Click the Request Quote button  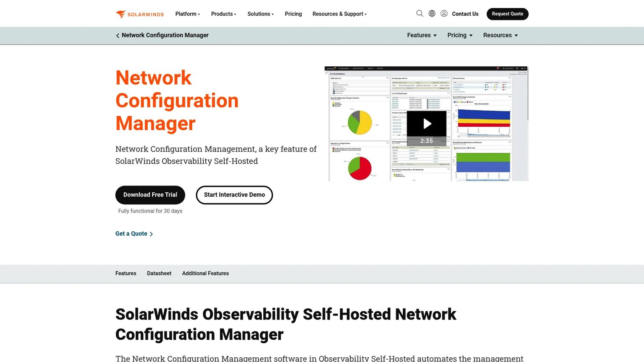click(507, 14)
